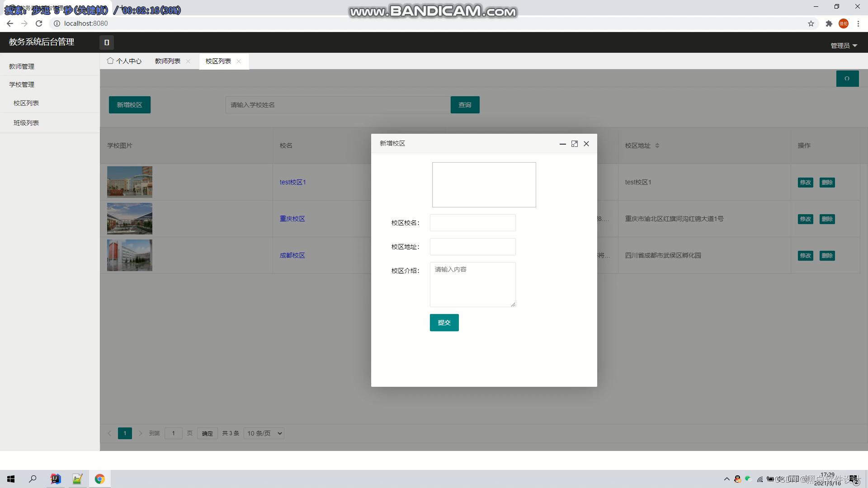
Task: Open the 管理员 dropdown menu
Action: point(844,46)
